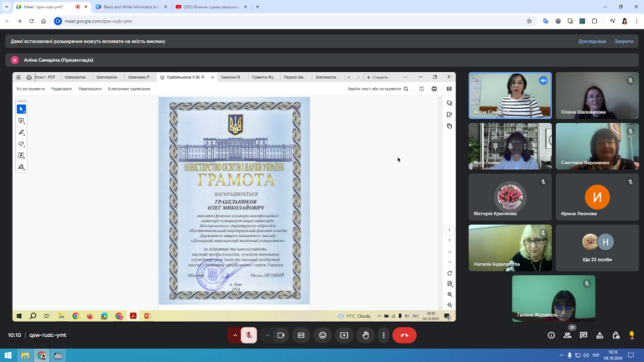Open the Ще 22 особи tile
644x362 pixels.
point(597,248)
